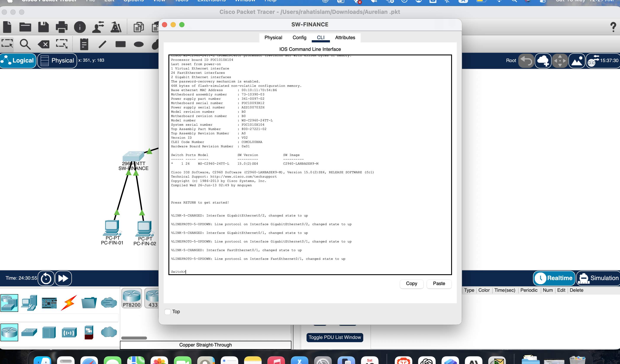Click the Root navigation label
The height and width of the screenshot is (364, 620).
[x=511, y=61]
